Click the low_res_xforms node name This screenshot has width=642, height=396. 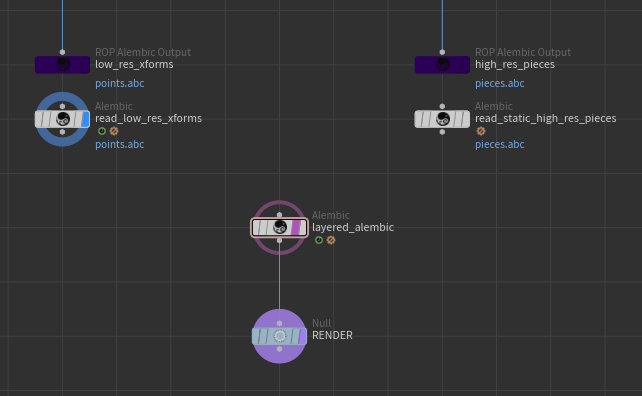tap(134, 65)
